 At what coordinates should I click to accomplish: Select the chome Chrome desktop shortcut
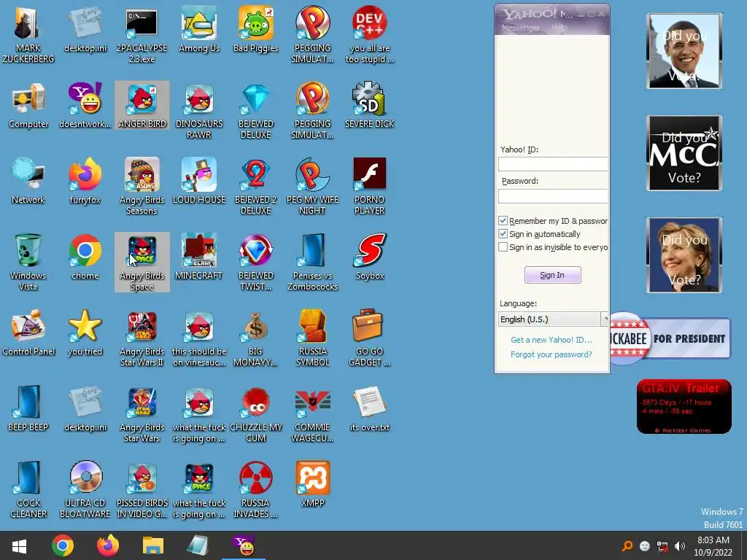tap(85, 257)
